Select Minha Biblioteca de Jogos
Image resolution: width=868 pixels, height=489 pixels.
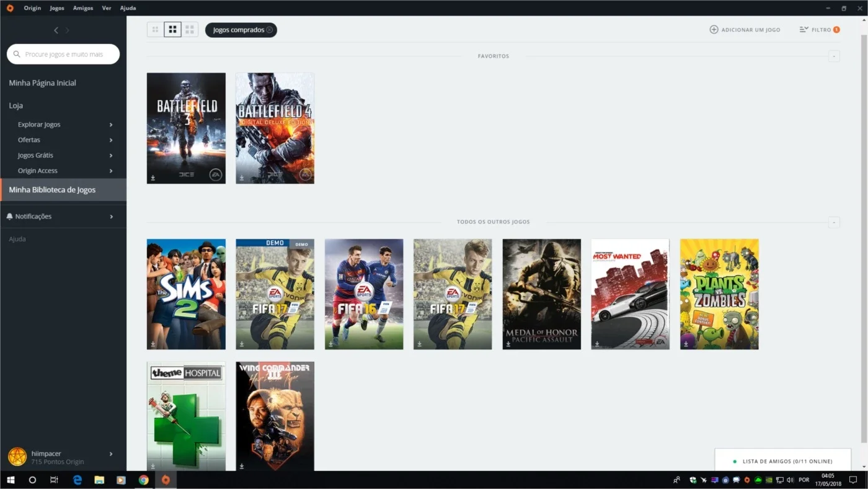pyautogui.click(x=63, y=190)
